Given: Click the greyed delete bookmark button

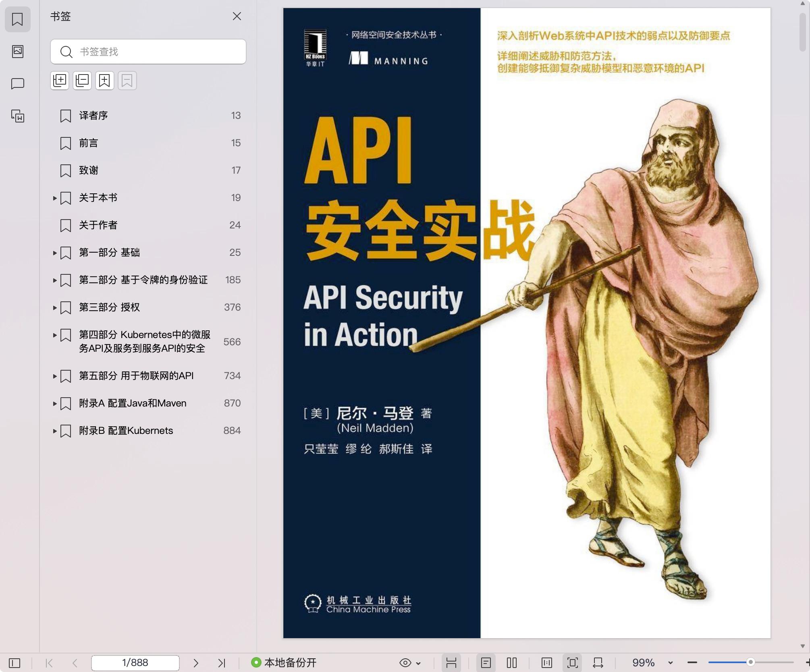Looking at the screenshot, I should (127, 81).
